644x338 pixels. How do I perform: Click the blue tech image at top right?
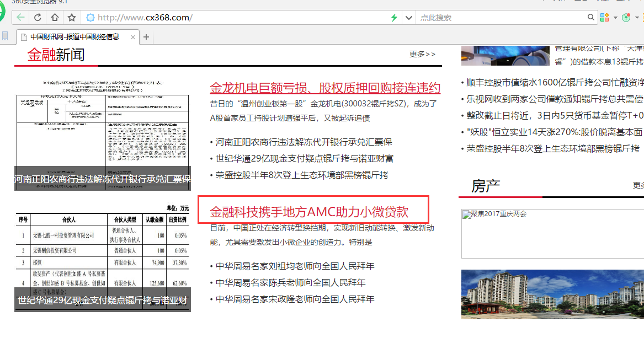(x=505, y=56)
